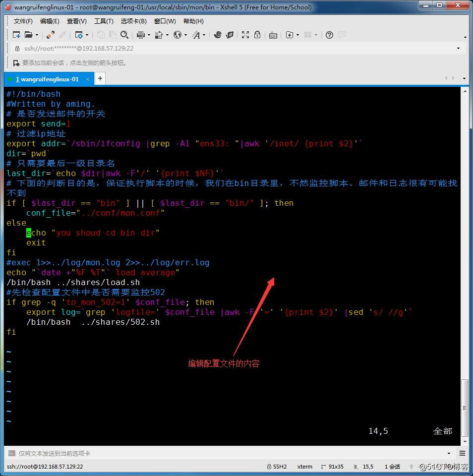Click the globe encoding icon
The image size is (473, 476).
[177, 35]
